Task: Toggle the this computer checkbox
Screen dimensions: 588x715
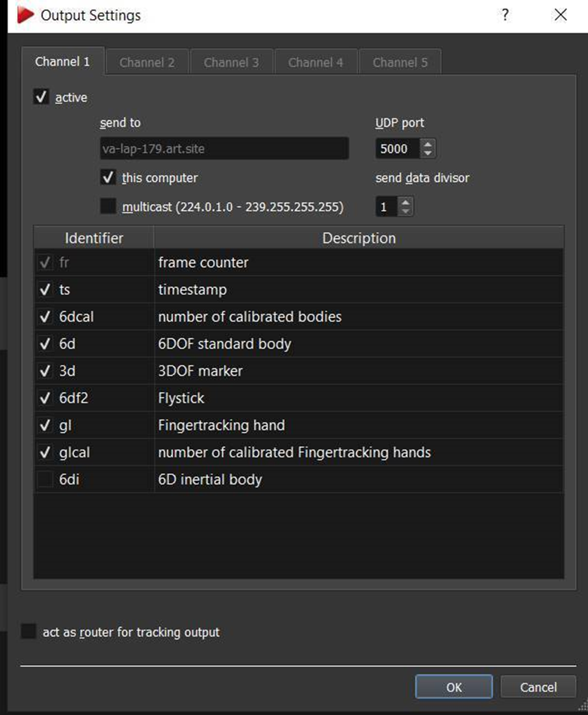Action: tap(107, 178)
